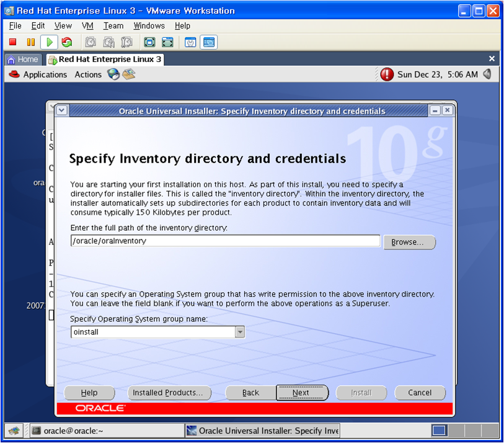Open the Windows menu
The width and height of the screenshot is (504, 443).
point(149,25)
